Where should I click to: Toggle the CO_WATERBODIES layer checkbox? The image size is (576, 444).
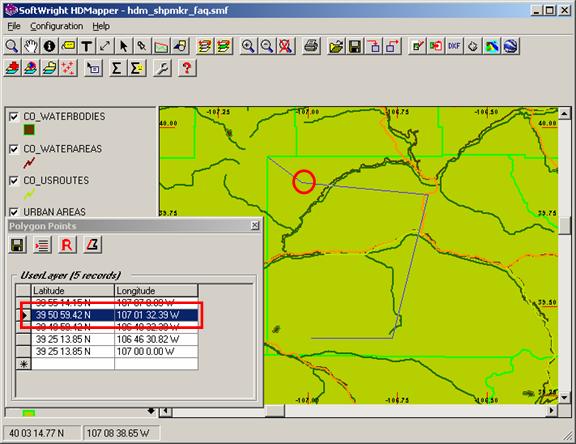(14, 117)
